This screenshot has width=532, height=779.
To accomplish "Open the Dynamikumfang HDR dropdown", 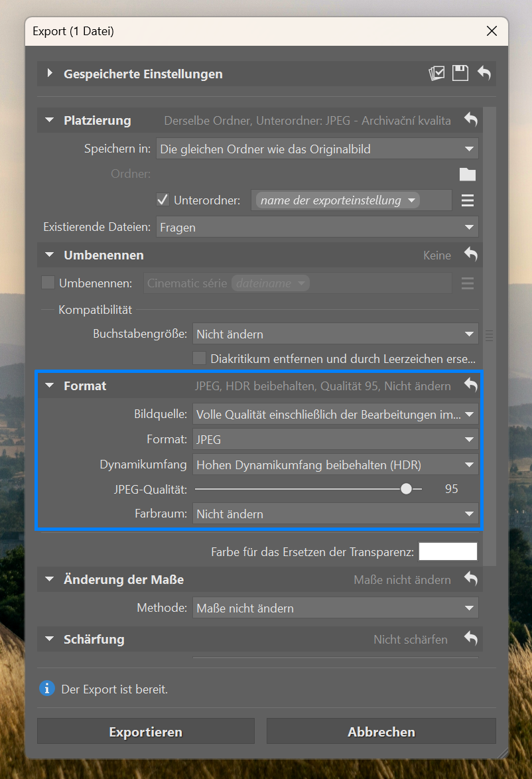I will [x=335, y=465].
